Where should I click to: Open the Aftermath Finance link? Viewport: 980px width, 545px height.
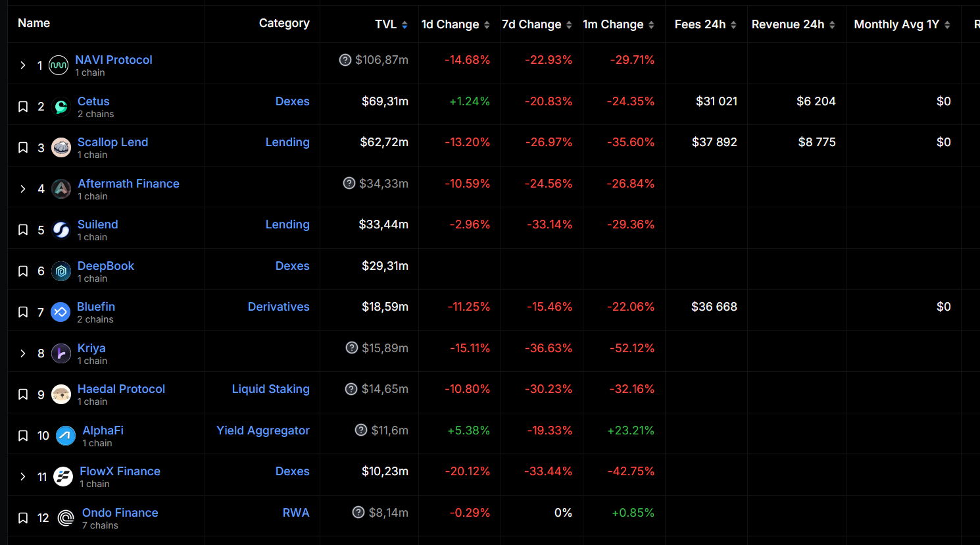(x=128, y=184)
